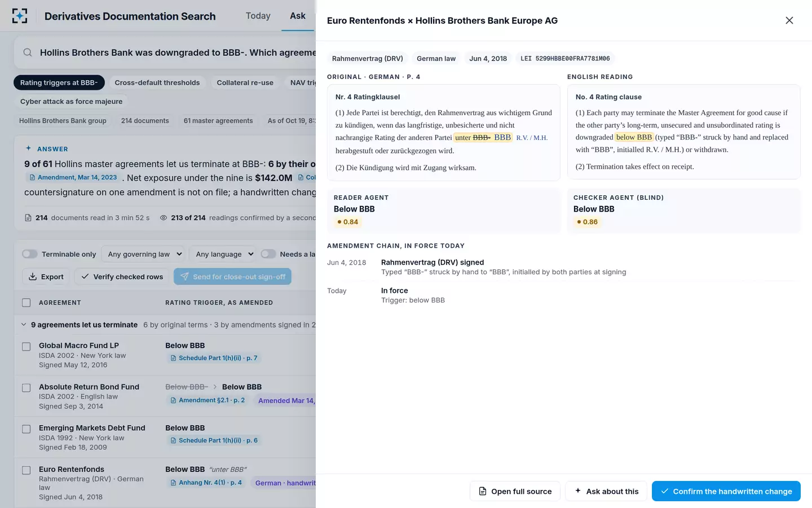Click document icon in Amendment, Mar 14, 2023 citation
Screen dimensions: 812x508
(x=33, y=177)
